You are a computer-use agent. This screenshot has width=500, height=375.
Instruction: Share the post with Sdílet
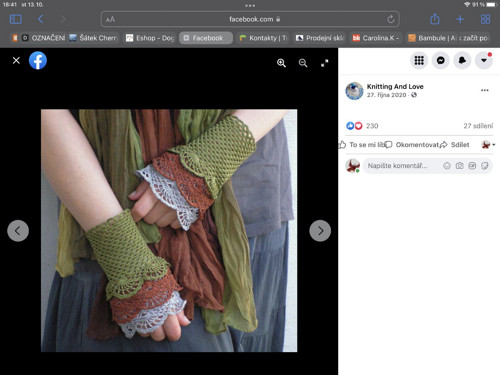[455, 145]
